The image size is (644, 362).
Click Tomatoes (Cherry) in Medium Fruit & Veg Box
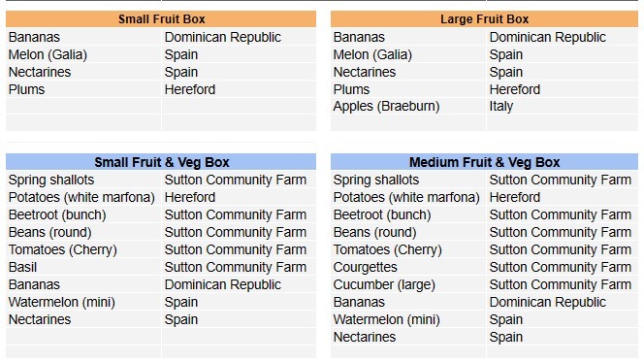coord(408,249)
